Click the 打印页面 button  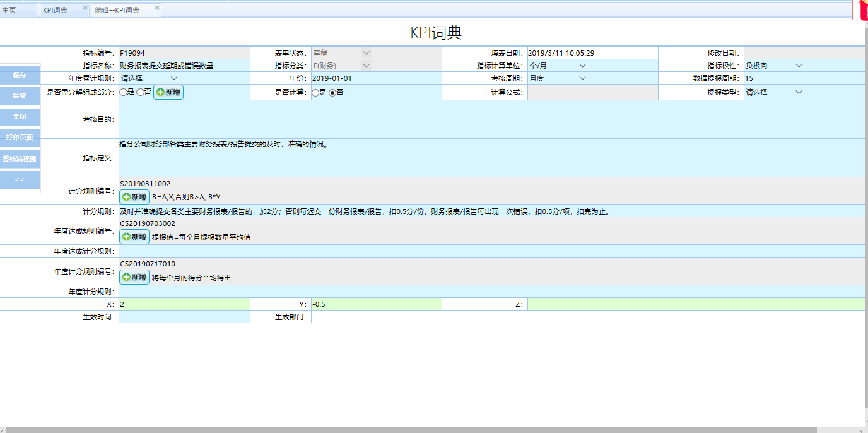point(20,138)
